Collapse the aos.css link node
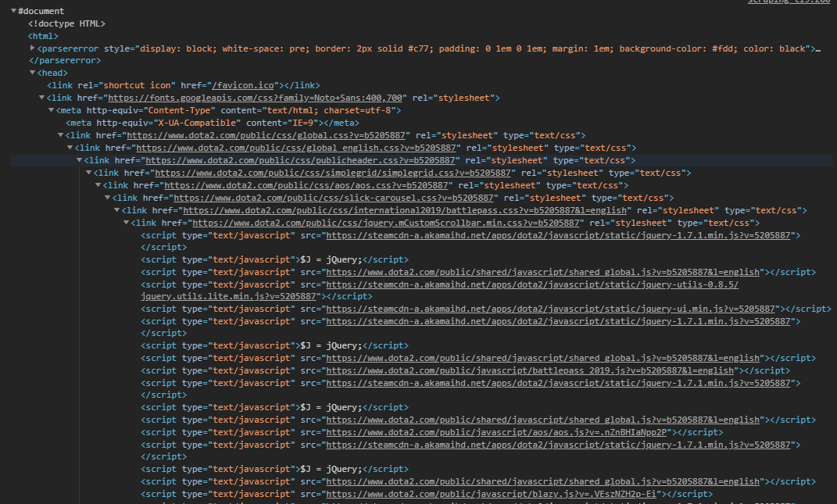Image resolution: width=837 pixels, height=504 pixels. click(x=98, y=185)
